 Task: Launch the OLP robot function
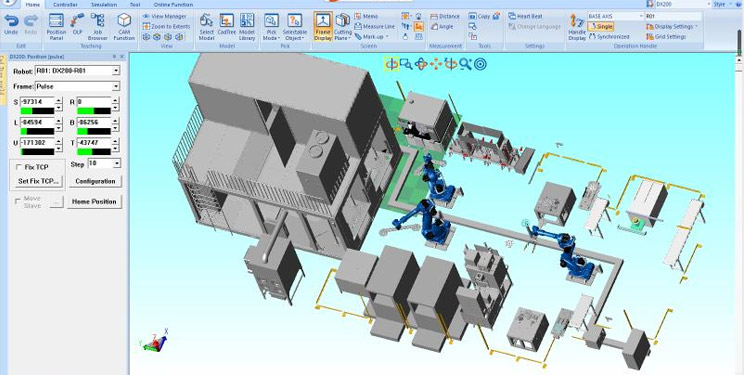tap(77, 24)
